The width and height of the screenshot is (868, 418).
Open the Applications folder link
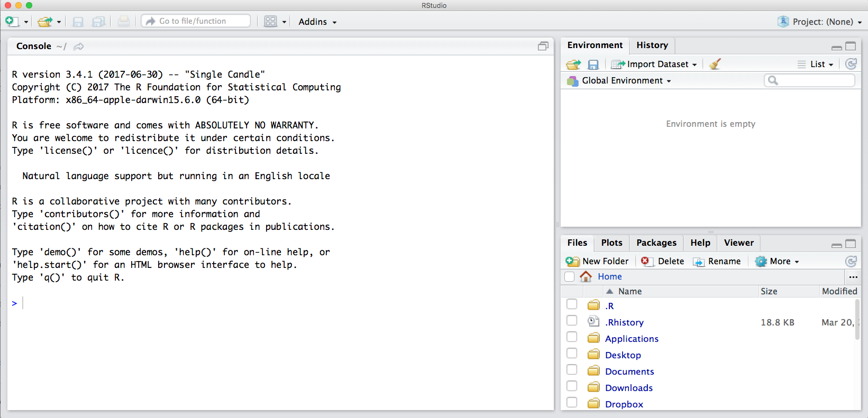click(x=632, y=339)
